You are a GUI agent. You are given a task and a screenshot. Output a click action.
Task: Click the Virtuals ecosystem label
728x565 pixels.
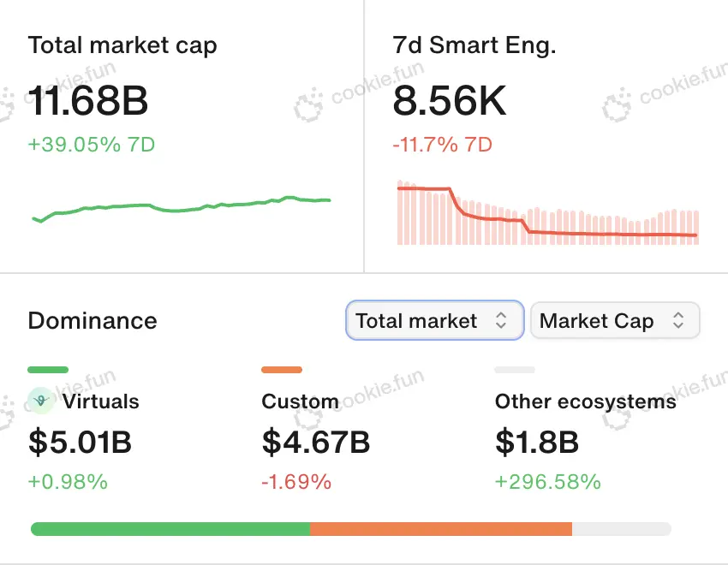tap(100, 401)
